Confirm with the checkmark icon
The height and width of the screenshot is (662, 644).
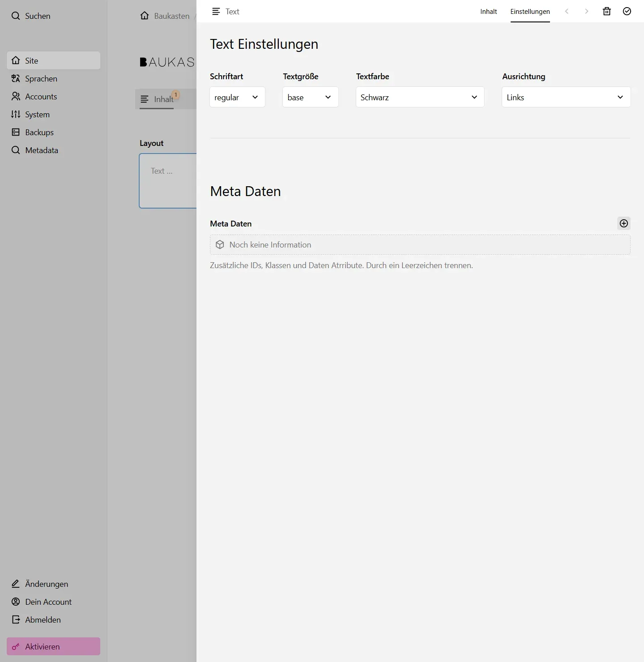627,11
